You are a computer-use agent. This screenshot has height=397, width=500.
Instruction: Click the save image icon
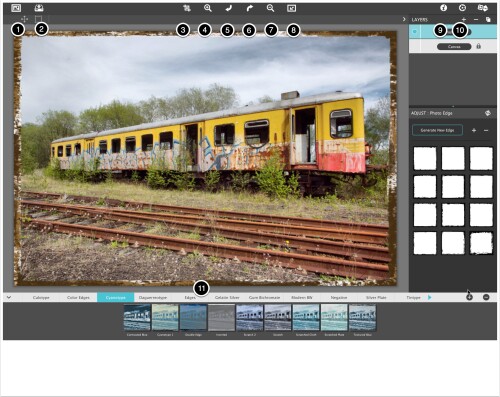click(39, 8)
